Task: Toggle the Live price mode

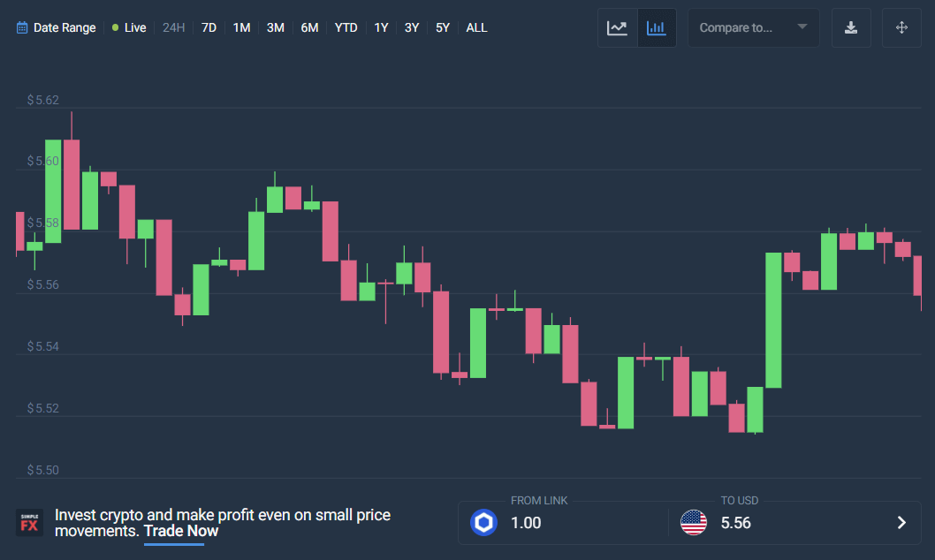Action: (x=129, y=28)
